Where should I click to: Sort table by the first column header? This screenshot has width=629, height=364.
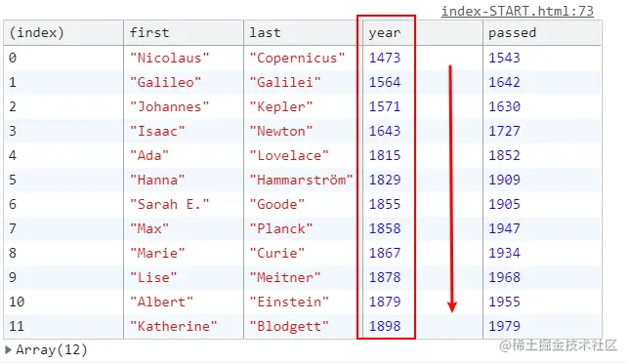click(184, 33)
